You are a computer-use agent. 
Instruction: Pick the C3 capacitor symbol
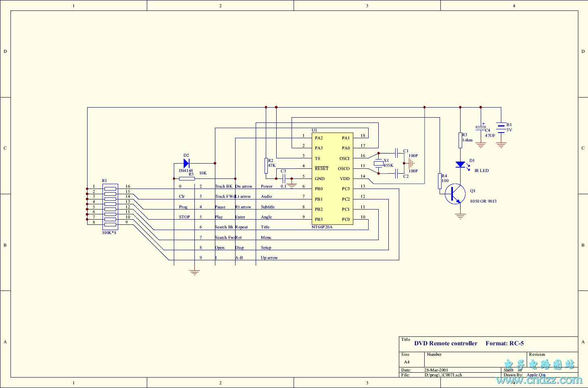pyautogui.click(x=284, y=178)
